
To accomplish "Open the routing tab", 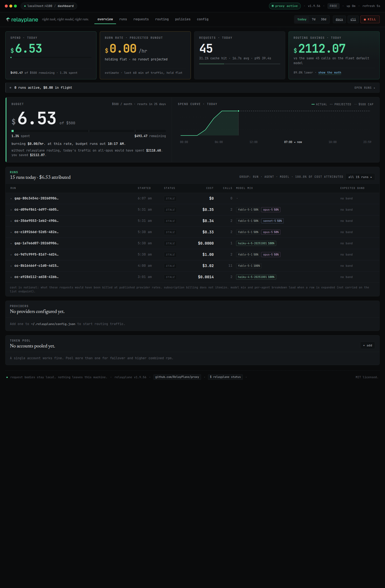I will tap(162, 20).
